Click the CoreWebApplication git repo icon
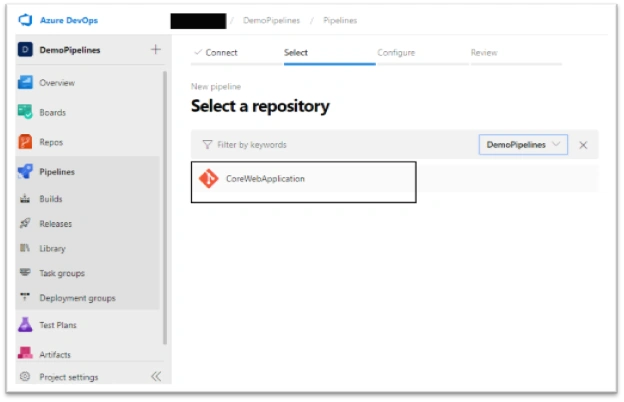This screenshot has height=402, width=624. point(209,178)
